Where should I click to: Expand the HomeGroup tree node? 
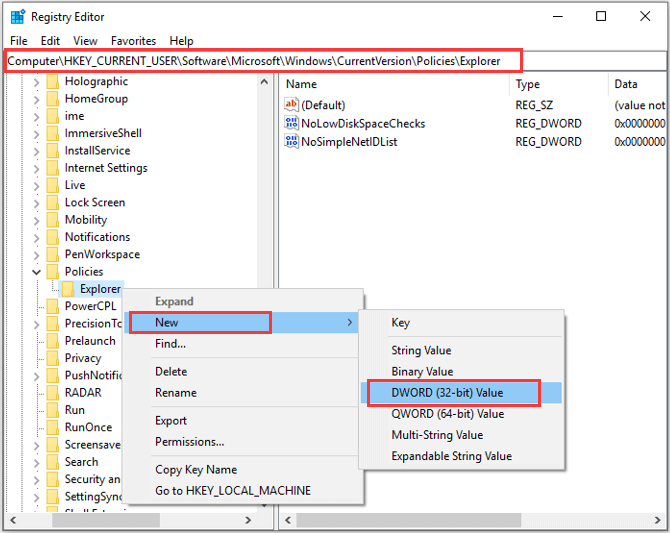click(36, 100)
